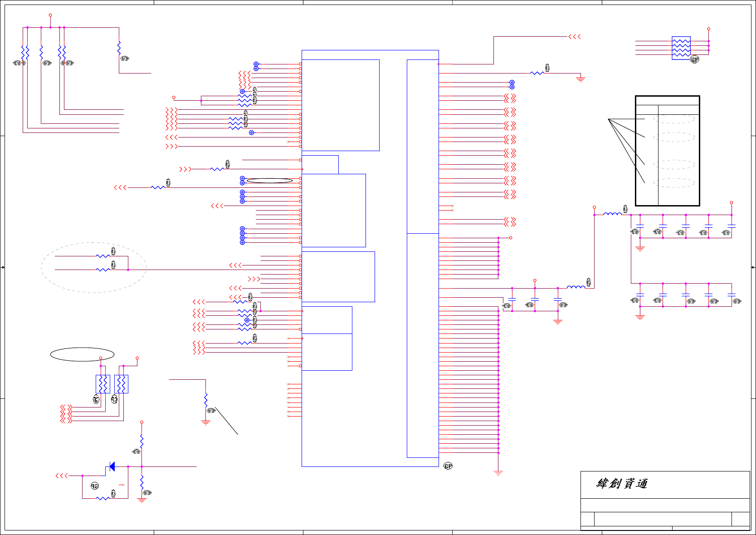Click the empty black oval above the resistor packs
756x535 pixels.
(82, 354)
